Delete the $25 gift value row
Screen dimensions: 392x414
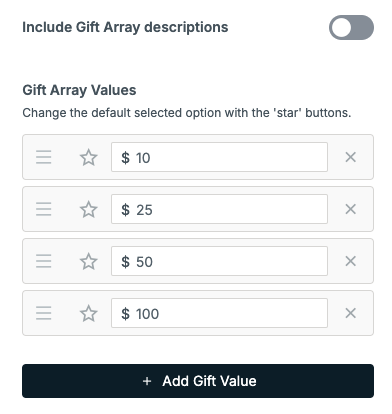point(350,209)
